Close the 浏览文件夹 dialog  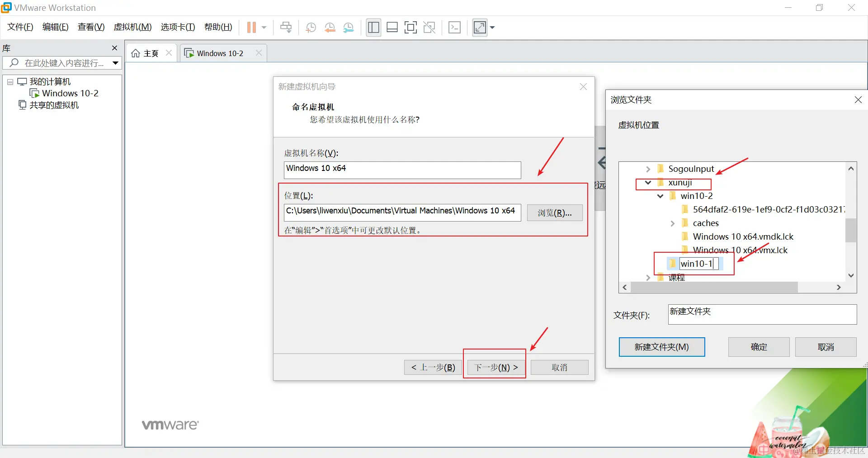coord(858,99)
